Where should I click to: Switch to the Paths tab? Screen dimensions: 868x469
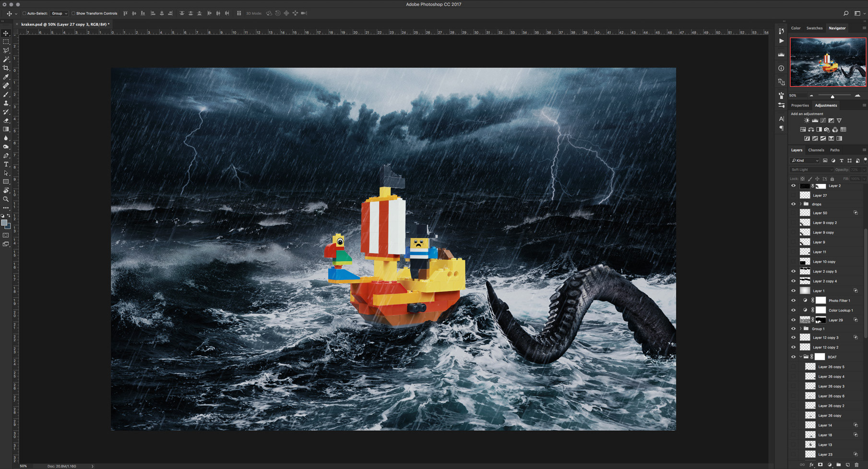pos(835,150)
